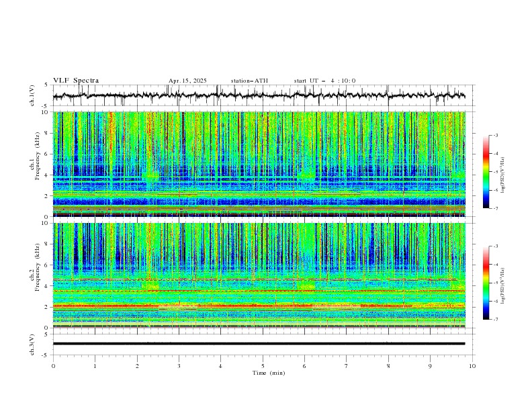Click the "8" tick on the Time axis
532x411 pixels.
click(x=388, y=366)
